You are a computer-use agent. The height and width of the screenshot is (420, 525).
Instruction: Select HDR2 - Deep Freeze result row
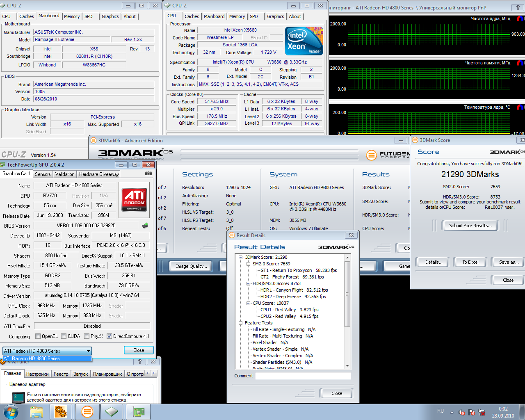tap(293, 297)
